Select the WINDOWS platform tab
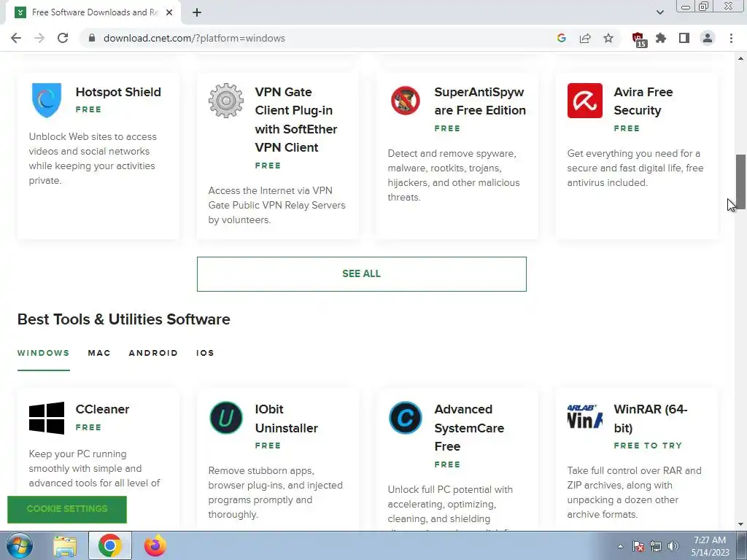This screenshot has height=560, width=747. coord(43,353)
